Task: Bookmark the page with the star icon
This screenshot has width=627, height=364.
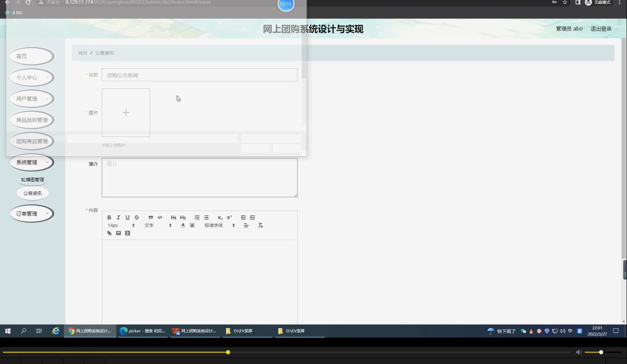Action: [x=565, y=2]
